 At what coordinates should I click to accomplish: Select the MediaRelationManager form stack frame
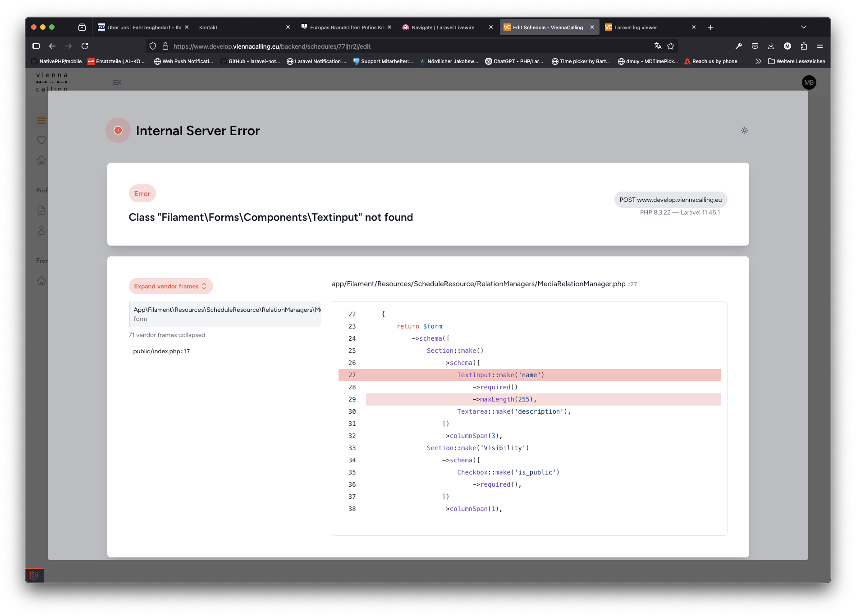pos(225,314)
